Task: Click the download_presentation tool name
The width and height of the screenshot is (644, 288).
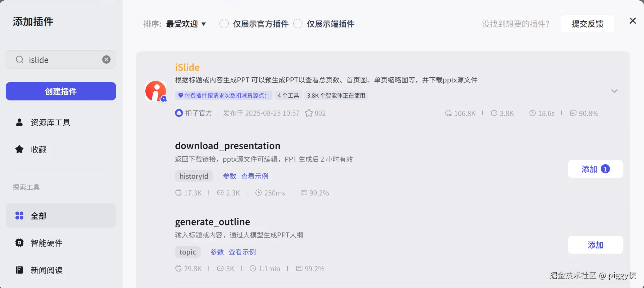Action: point(228,146)
